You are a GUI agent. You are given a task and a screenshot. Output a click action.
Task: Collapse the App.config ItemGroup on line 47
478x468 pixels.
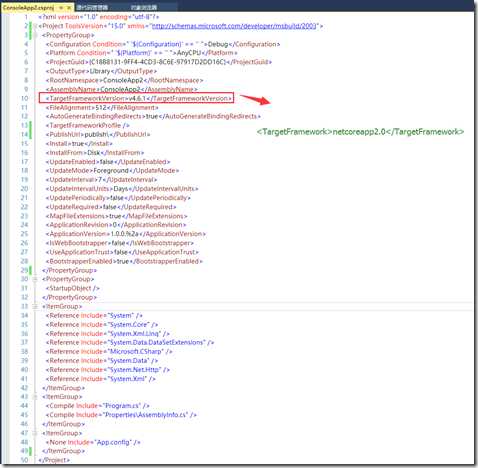(35, 433)
